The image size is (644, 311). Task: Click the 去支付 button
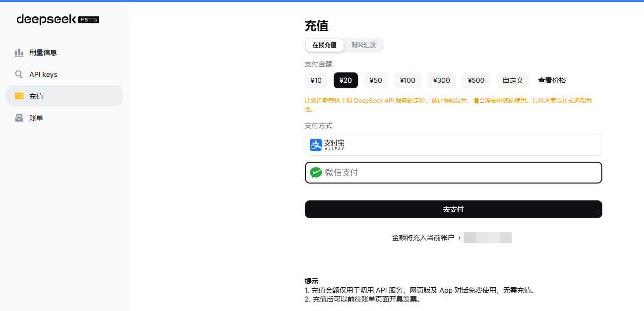point(454,209)
